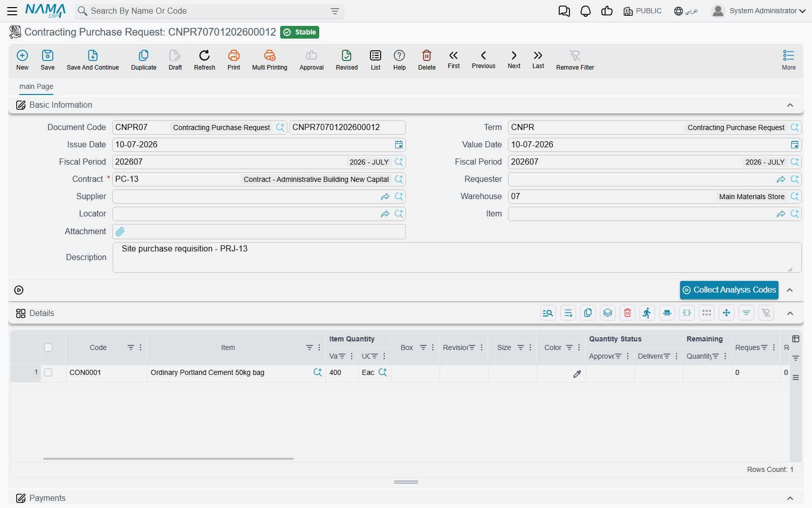Click the thumbs-up icon in header
The image size is (812, 508).
607,11
